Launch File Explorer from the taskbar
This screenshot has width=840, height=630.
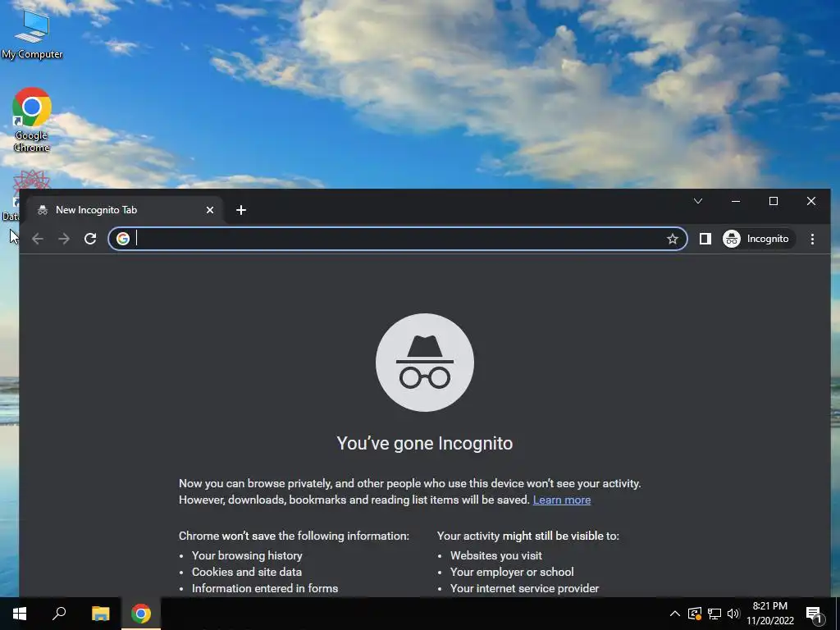click(100, 614)
